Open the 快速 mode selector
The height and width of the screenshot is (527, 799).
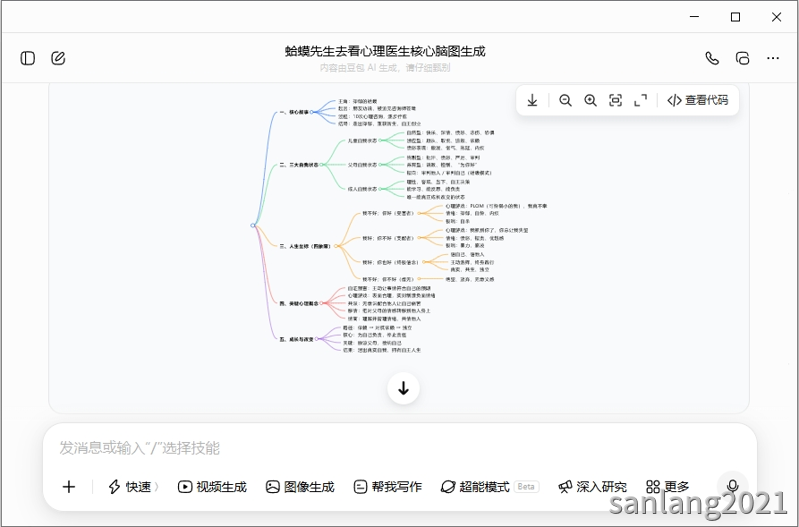point(134,487)
